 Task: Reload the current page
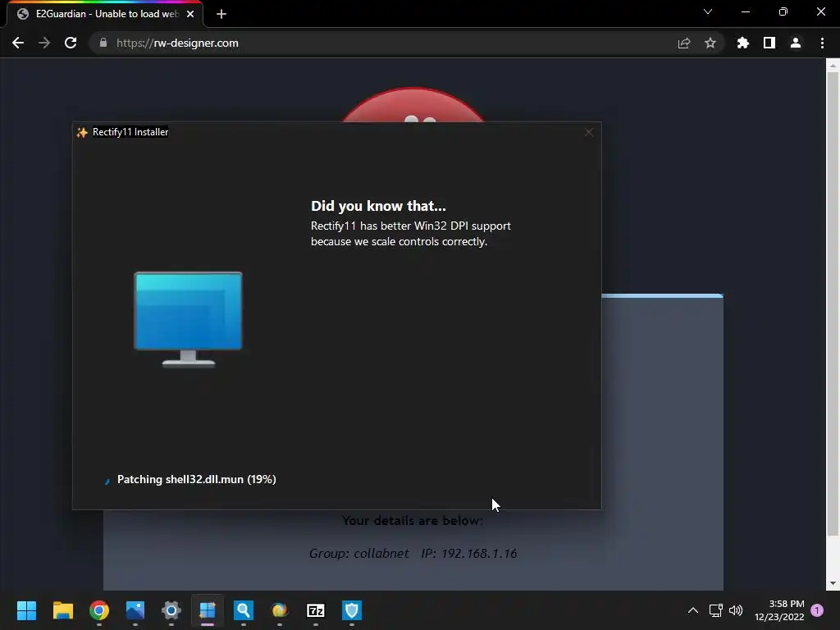[x=71, y=43]
